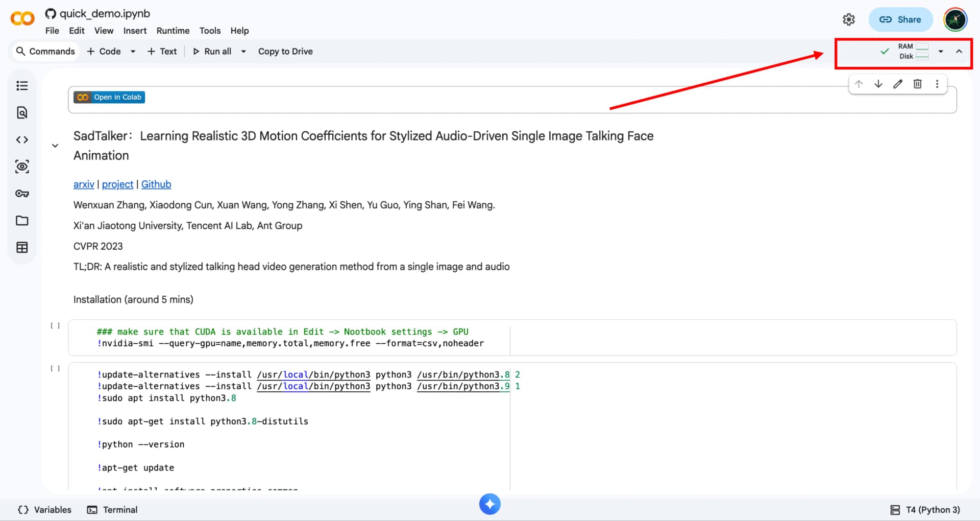Open the data explorer eye-scan sidebar icon
The width and height of the screenshot is (980, 521).
(x=22, y=167)
